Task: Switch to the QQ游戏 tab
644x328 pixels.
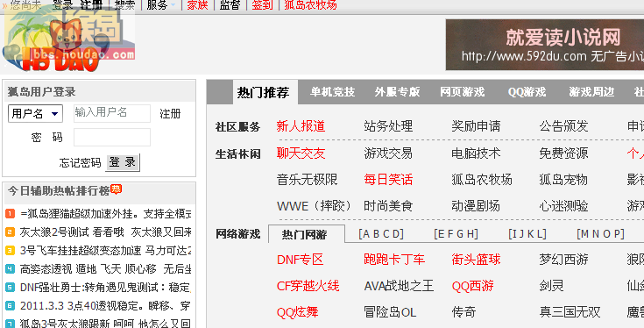Action: [527, 92]
